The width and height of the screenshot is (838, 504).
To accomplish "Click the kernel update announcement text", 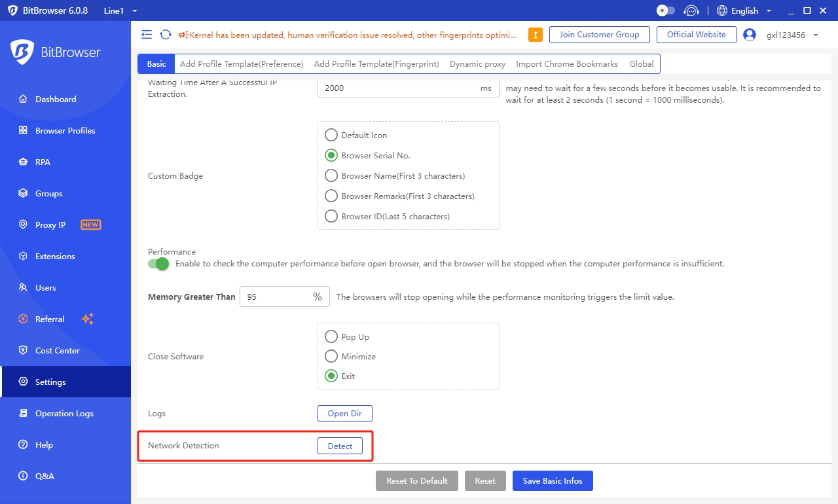I will click(353, 35).
